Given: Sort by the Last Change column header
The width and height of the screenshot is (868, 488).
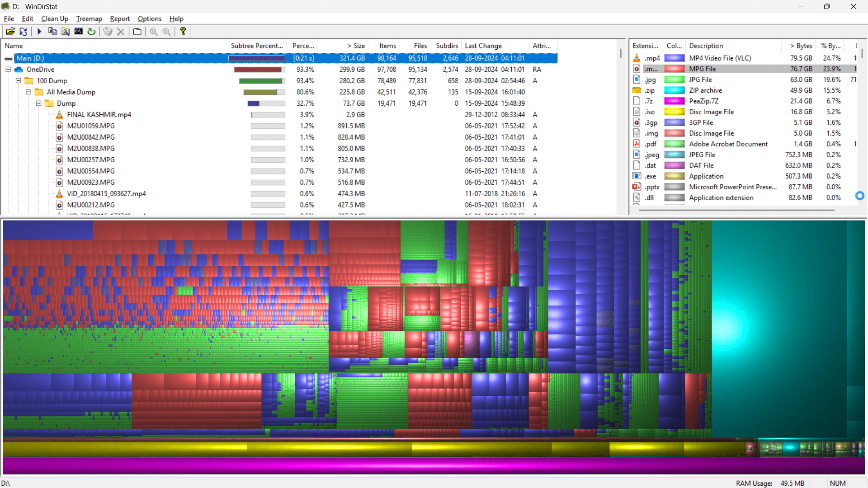Looking at the screenshot, I should coord(495,46).
